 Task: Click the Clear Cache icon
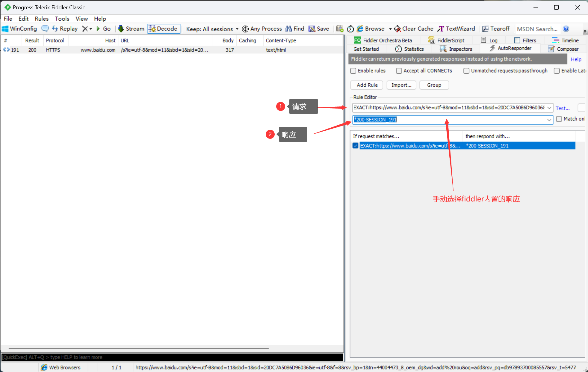pos(397,29)
